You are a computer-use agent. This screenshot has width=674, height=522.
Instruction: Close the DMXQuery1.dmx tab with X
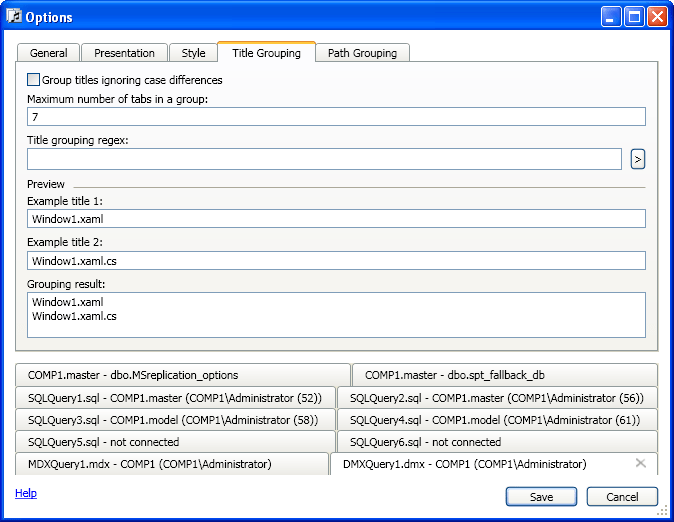640,463
